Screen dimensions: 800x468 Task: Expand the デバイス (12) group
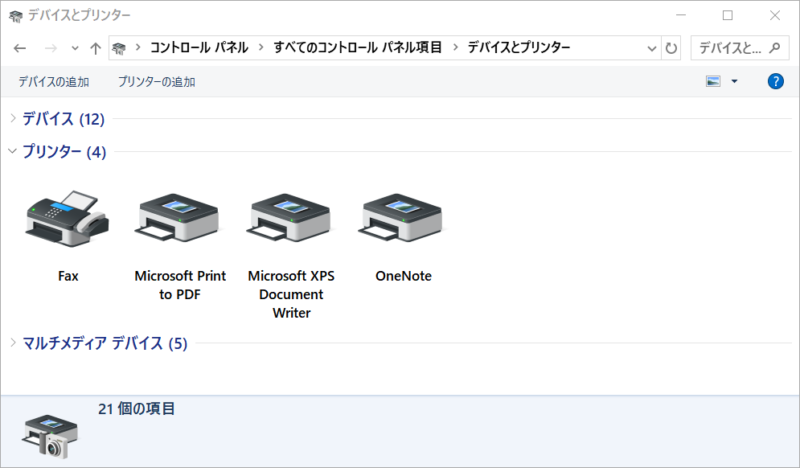point(13,119)
